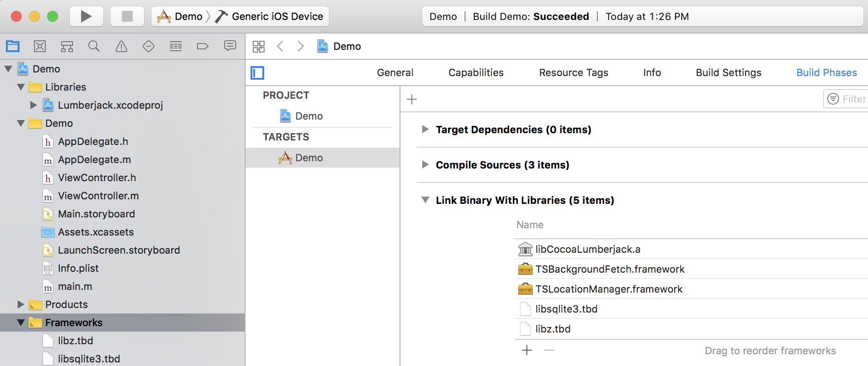The image size is (868, 366).
Task: Click the related items grid icon
Action: coord(259,46)
